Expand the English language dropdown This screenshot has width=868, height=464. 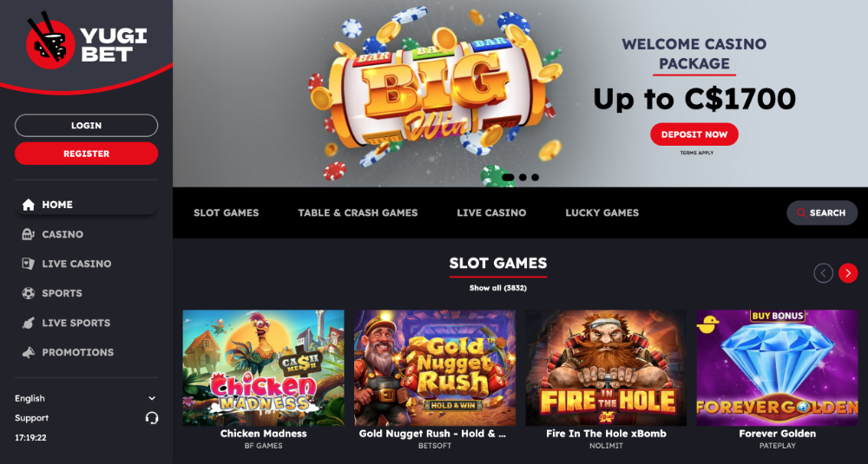pos(86,398)
